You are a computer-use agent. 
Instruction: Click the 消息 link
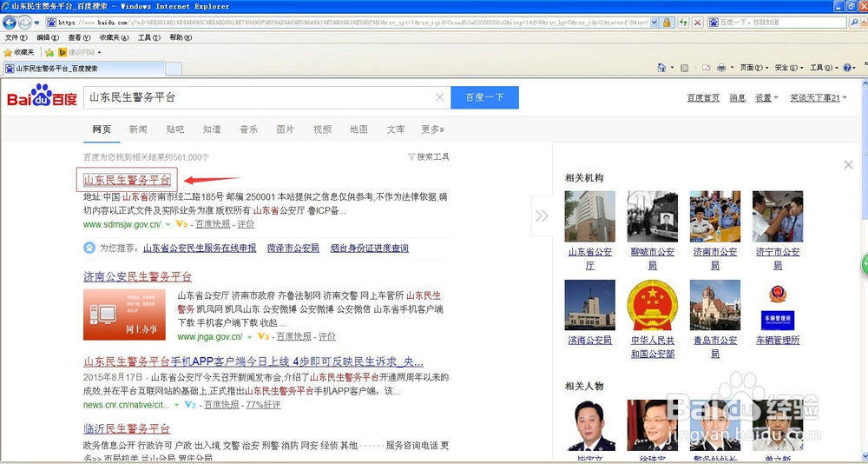point(737,98)
